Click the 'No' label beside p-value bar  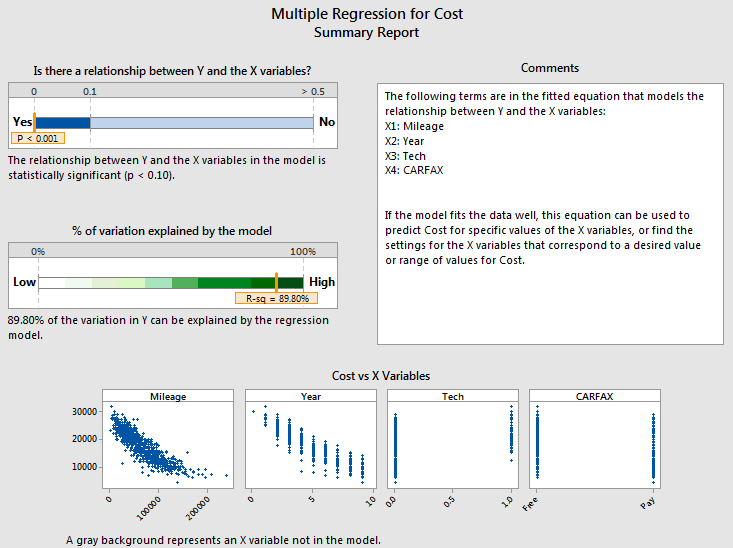coord(326,122)
